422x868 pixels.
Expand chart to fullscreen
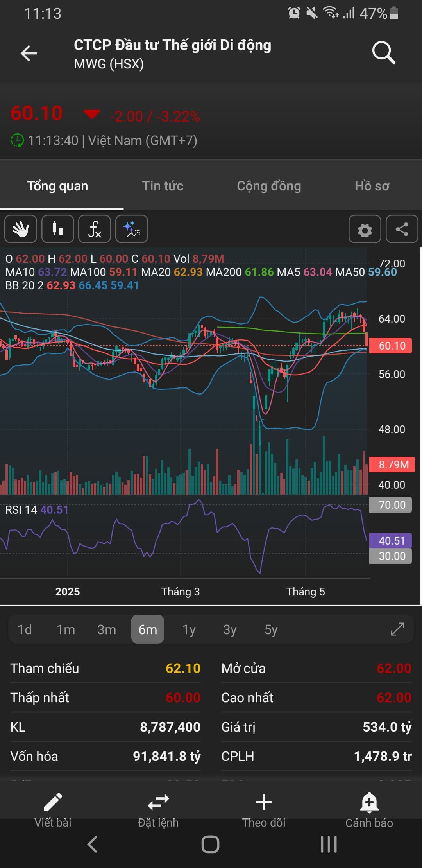click(397, 629)
